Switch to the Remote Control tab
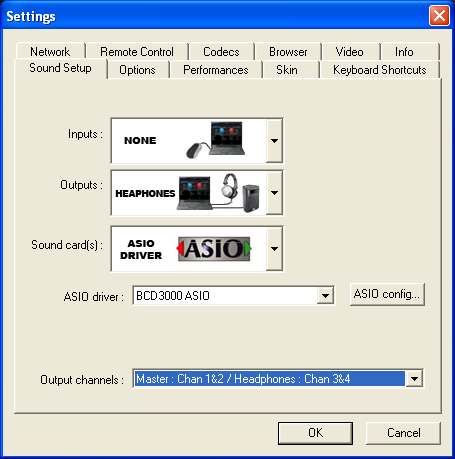This screenshot has width=455, height=459. coord(137,52)
